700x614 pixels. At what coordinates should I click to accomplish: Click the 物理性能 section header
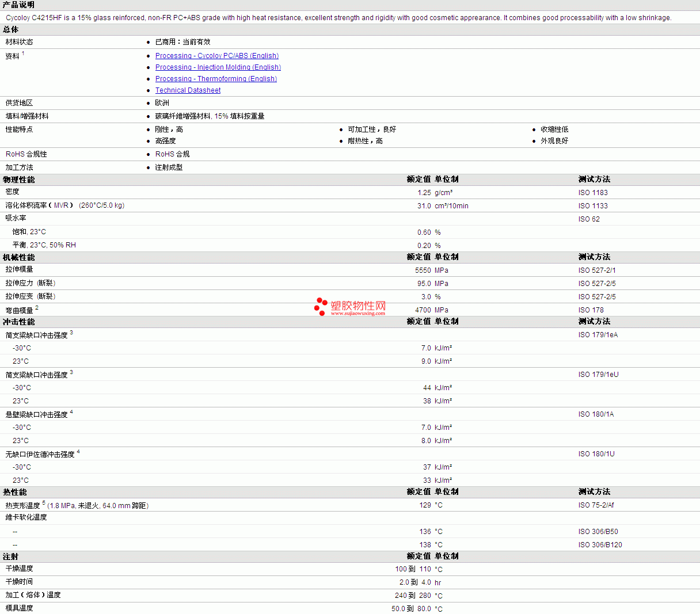click(x=18, y=180)
